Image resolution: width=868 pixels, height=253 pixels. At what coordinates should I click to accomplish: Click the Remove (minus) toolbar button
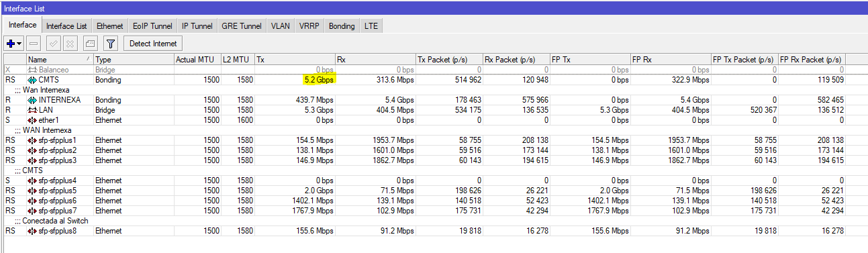[x=34, y=44]
